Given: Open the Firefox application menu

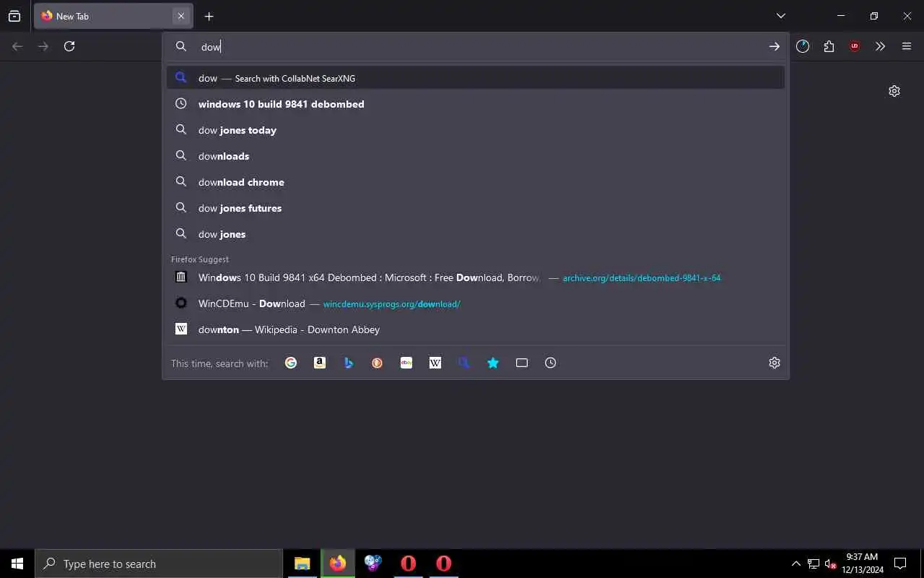Looking at the screenshot, I should point(907,46).
